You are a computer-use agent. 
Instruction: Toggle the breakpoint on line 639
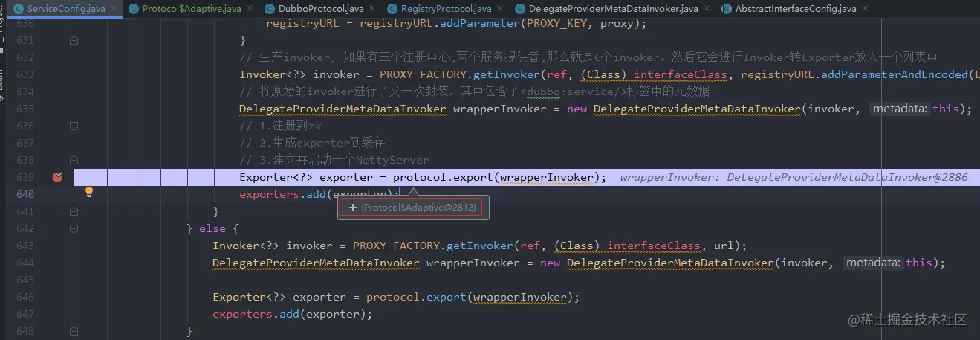[x=57, y=177]
